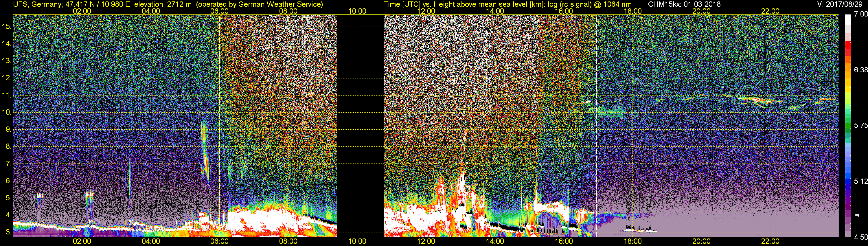This screenshot has width=868, height=246.
Task: Click the bottom axis 02:00 time label
Action: pos(82,241)
